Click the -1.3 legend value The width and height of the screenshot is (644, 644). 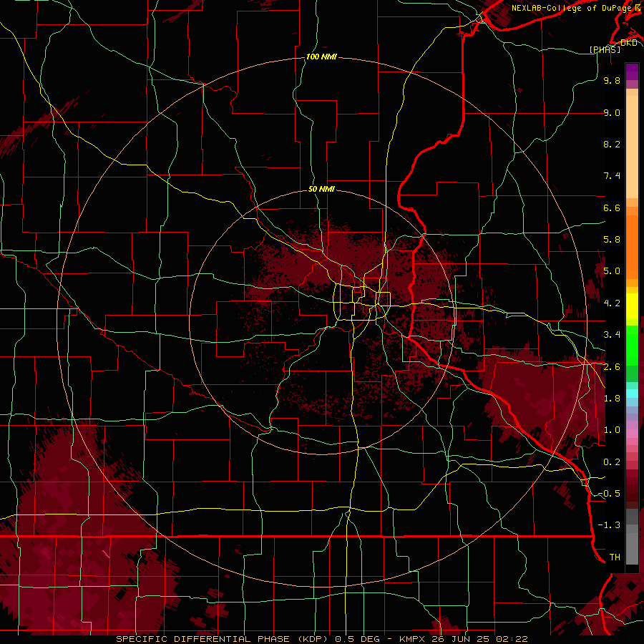click(609, 525)
